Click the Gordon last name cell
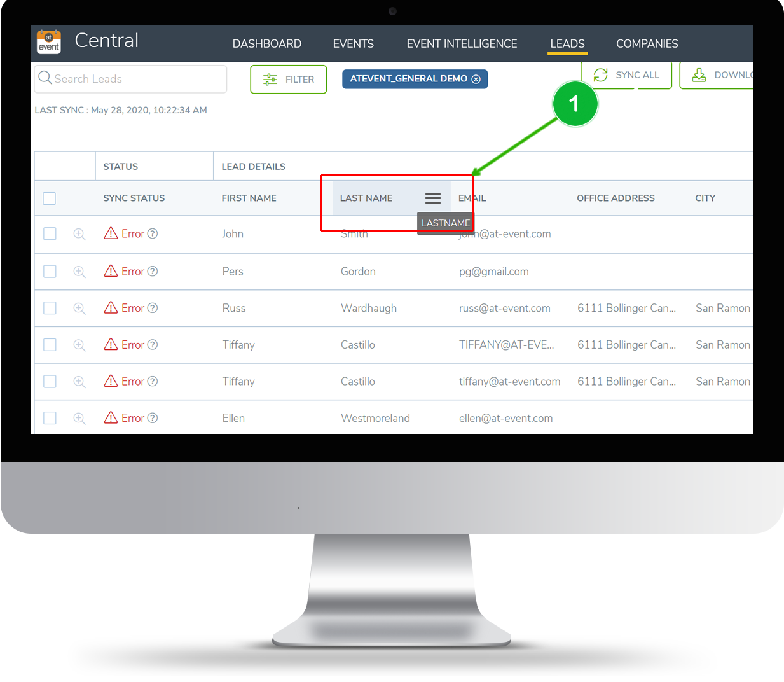The image size is (784, 682). 358,272
